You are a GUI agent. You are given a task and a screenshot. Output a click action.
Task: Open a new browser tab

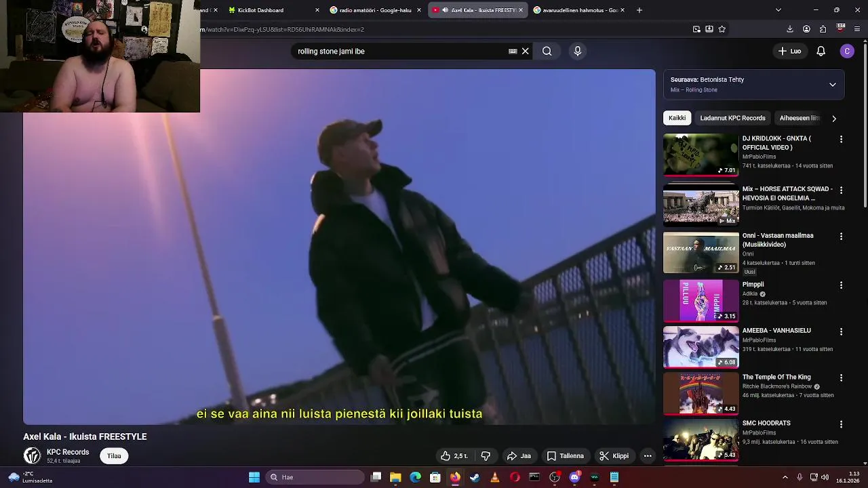pos(639,10)
